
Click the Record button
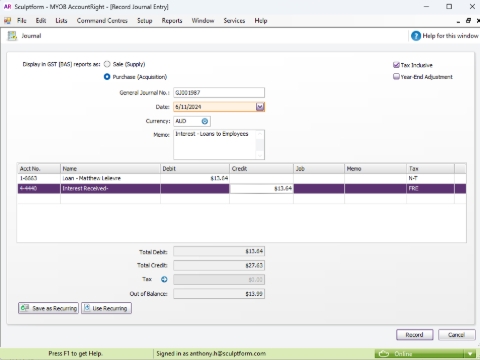415,335
